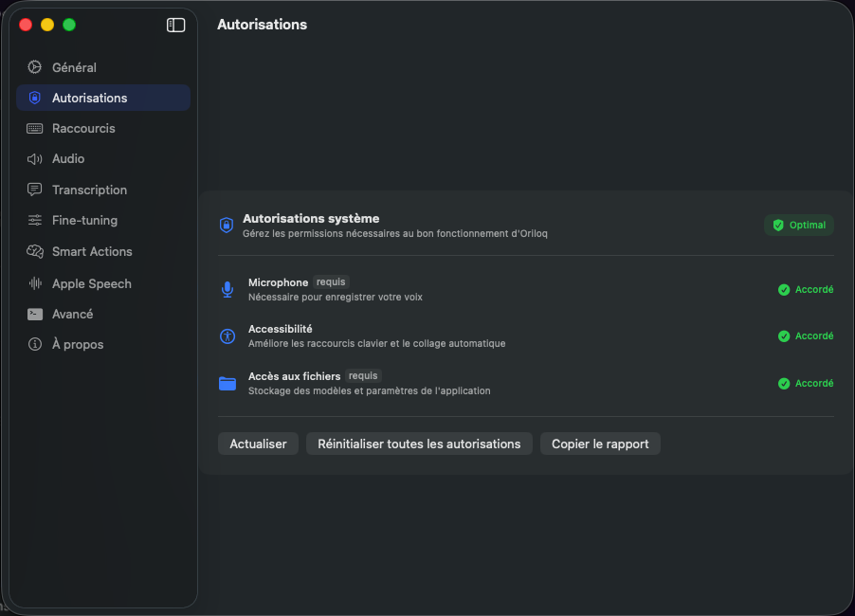The width and height of the screenshot is (855, 616).
Task: Click the requis tag next to Microphone
Action: pyautogui.click(x=331, y=281)
